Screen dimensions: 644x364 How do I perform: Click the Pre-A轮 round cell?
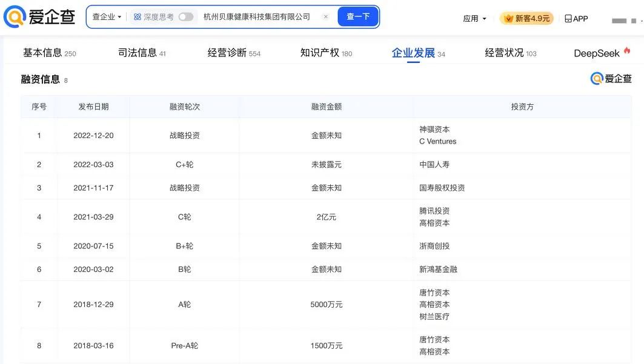[x=184, y=346]
